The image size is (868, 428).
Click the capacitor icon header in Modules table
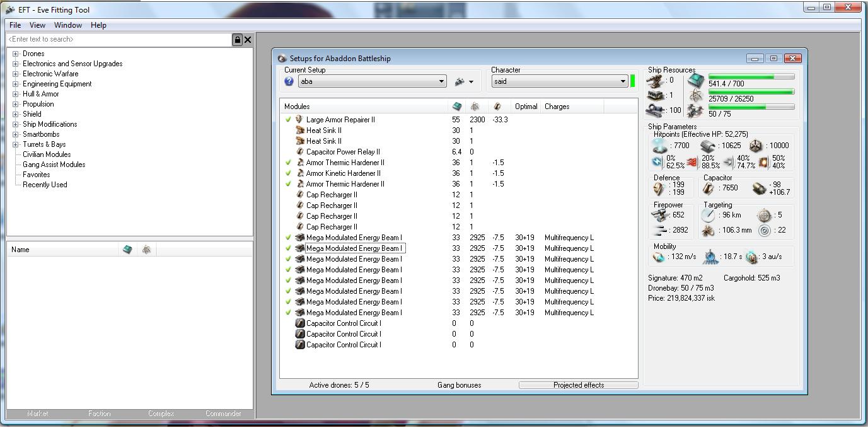pos(497,107)
